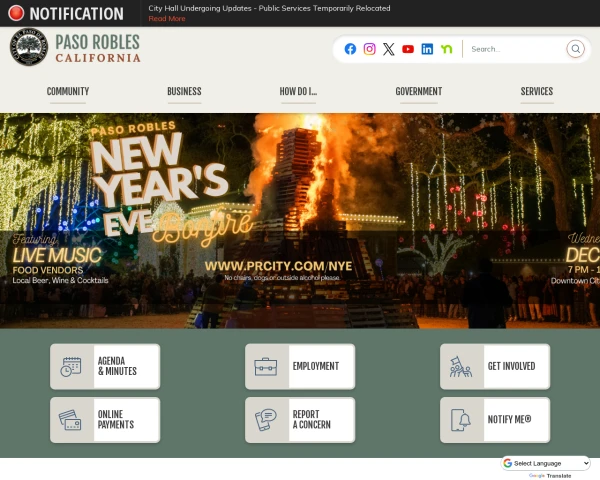
Task: Open the Community menu
Action: [x=68, y=91]
